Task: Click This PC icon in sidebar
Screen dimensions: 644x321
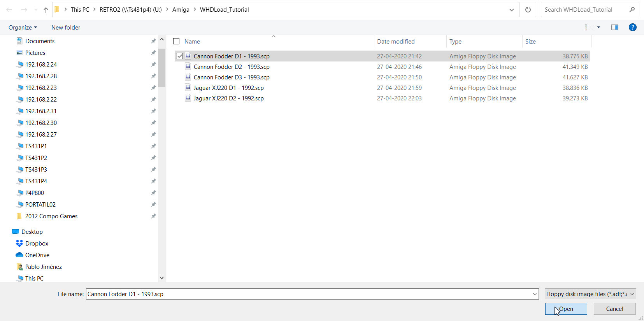Action: tap(19, 278)
